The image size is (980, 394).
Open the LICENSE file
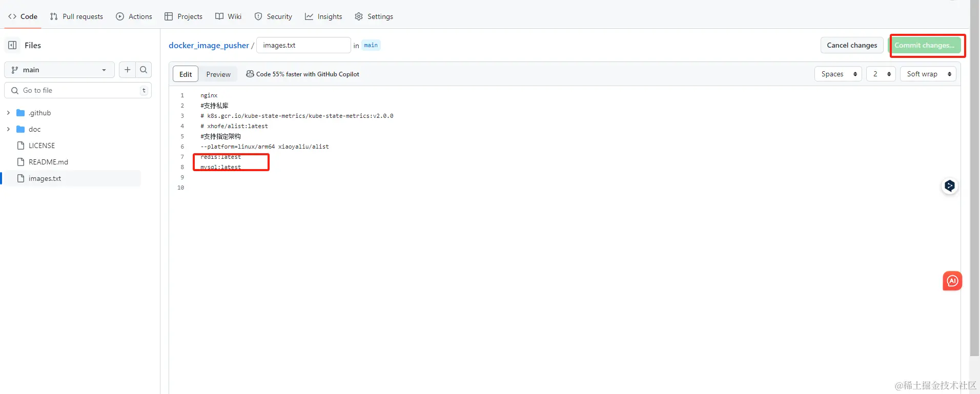pyautogui.click(x=42, y=146)
